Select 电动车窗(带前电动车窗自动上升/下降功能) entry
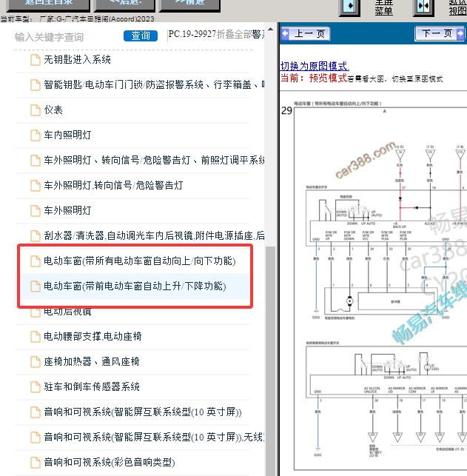The width and height of the screenshot is (467, 476). point(135,286)
